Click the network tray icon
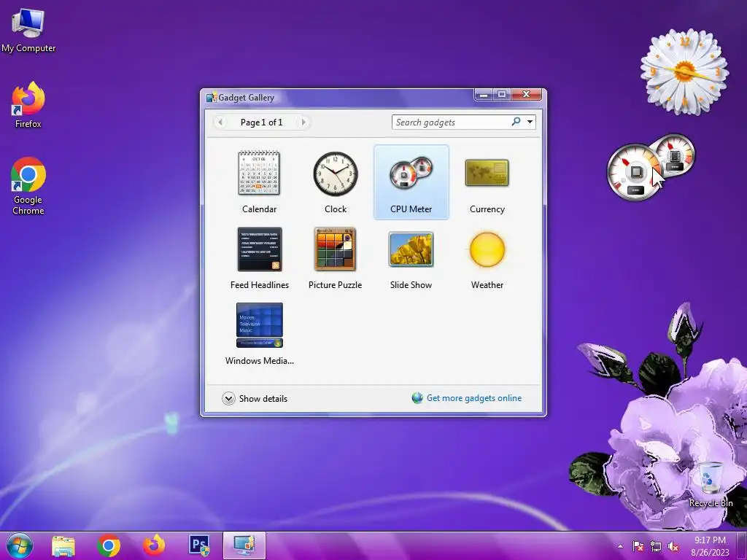Viewport: 747px width, 560px height. click(656, 546)
